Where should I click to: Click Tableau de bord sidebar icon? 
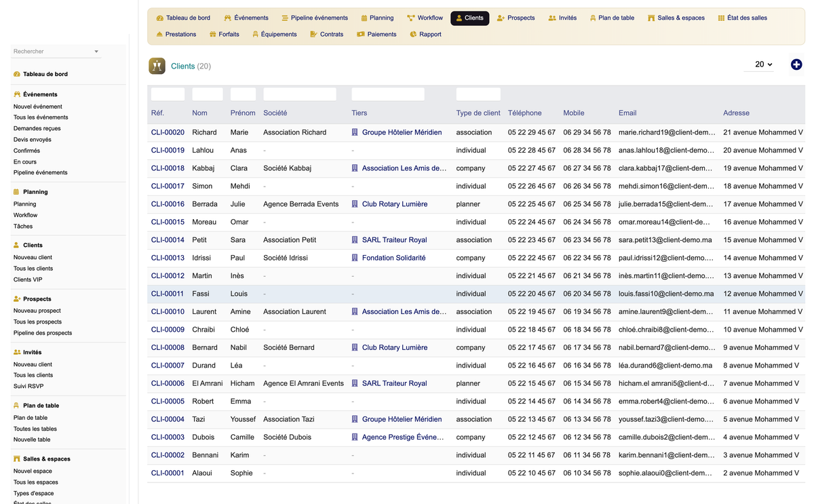[17, 74]
